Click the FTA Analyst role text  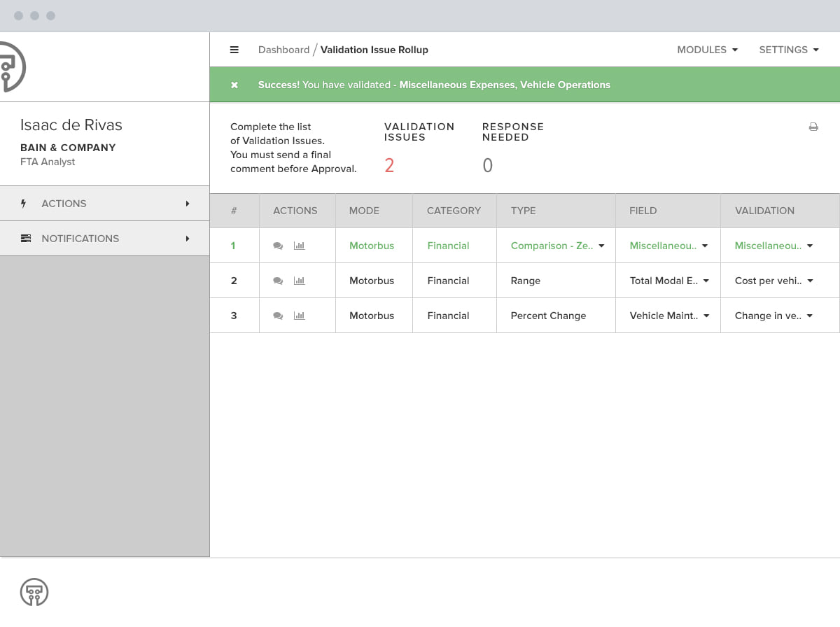48,162
